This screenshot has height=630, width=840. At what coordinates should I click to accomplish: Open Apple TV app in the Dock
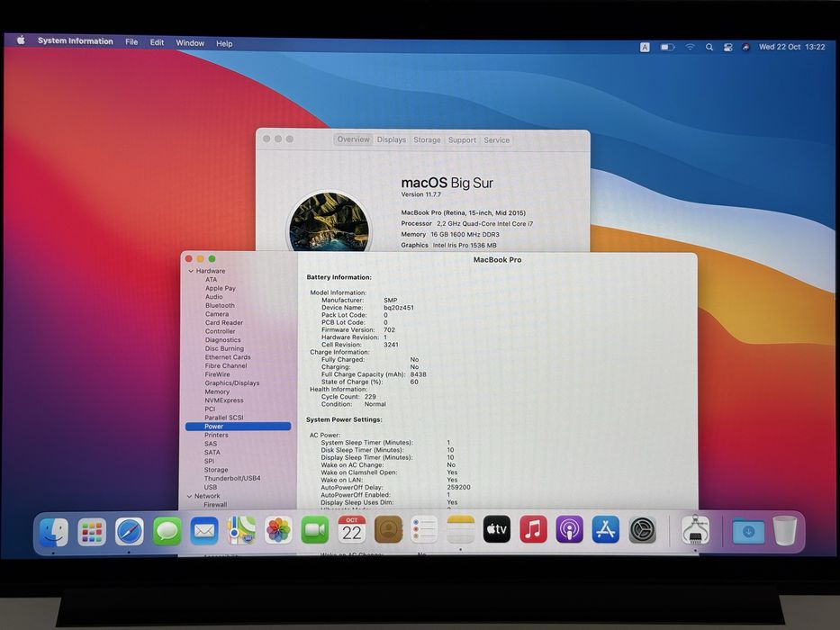coord(497,529)
